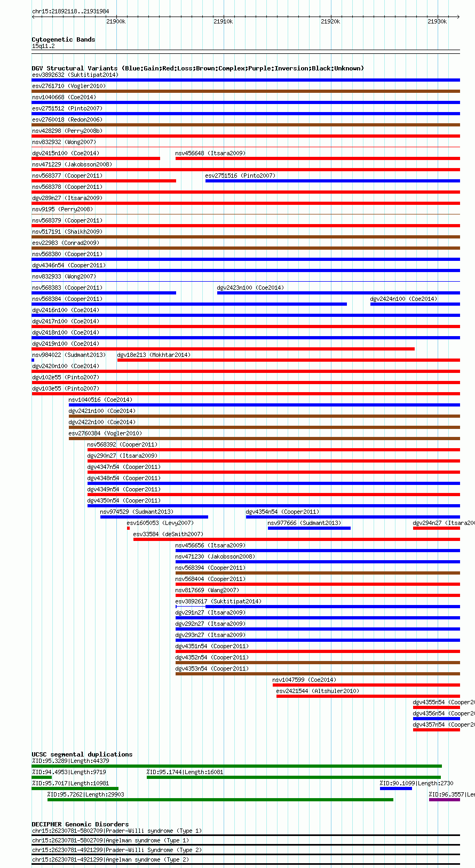Click the dgv18e213 (Mokhtar2014) label

click(x=154, y=355)
